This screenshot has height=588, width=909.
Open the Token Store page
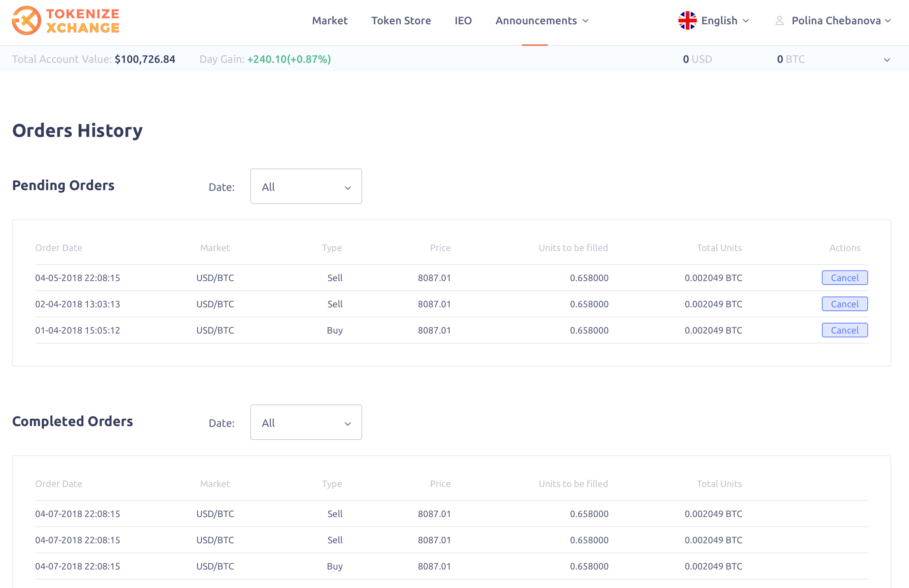pyautogui.click(x=401, y=20)
